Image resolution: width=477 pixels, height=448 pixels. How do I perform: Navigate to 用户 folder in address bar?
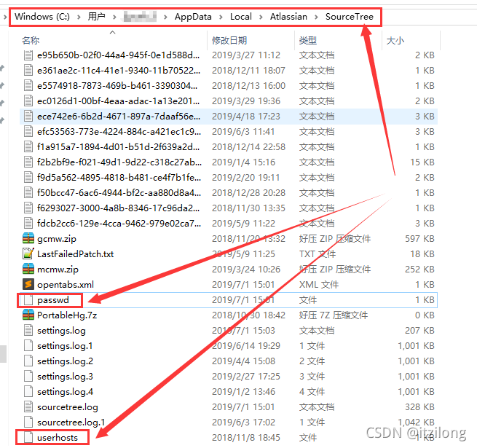click(x=96, y=17)
